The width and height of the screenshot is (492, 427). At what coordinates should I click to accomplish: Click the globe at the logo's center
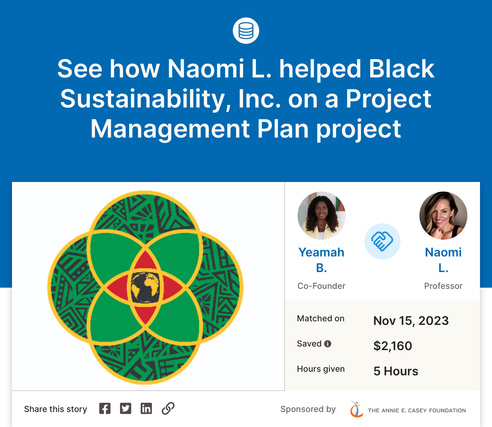click(145, 287)
